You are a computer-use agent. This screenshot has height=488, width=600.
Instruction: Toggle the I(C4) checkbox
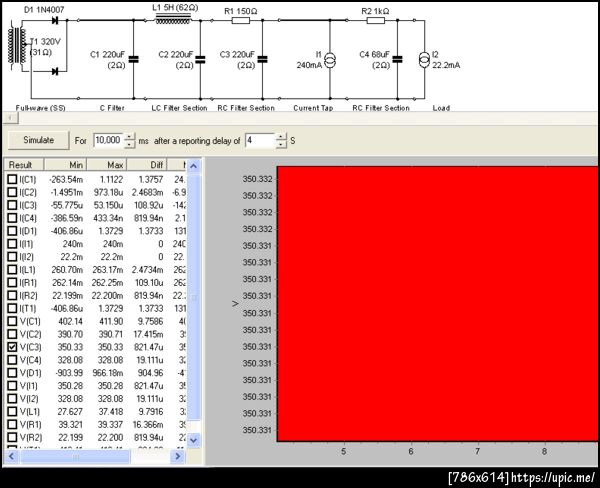pos(13,218)
